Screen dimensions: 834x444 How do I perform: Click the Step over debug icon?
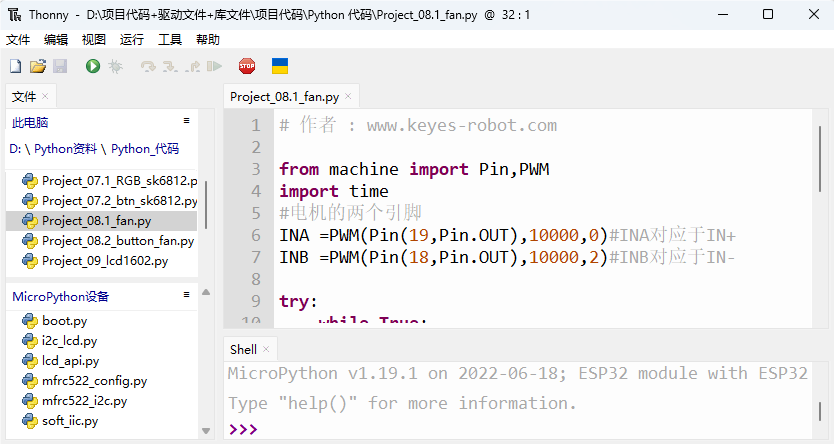click(x=148, y=66)
